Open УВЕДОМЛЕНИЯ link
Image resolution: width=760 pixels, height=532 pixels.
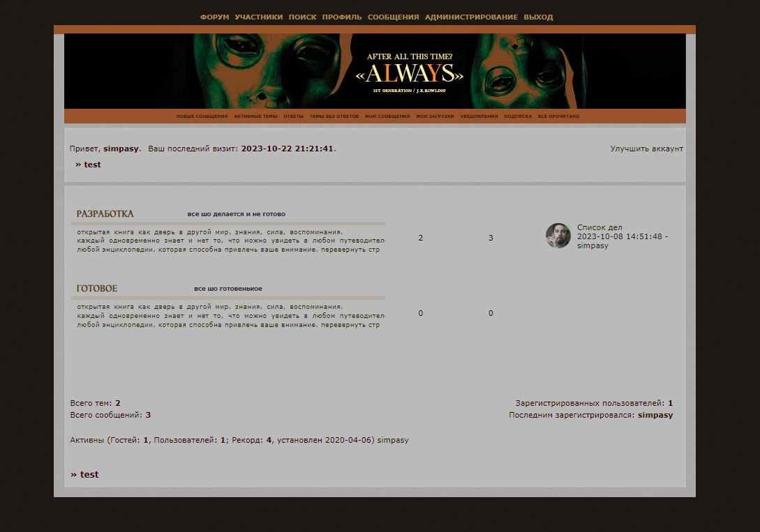click(479, 116)
